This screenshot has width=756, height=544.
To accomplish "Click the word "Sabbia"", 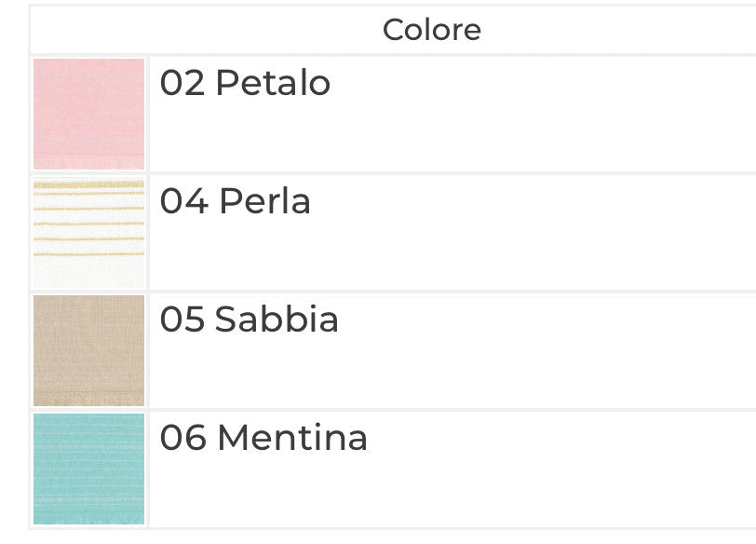I will [x=277, y=320].
